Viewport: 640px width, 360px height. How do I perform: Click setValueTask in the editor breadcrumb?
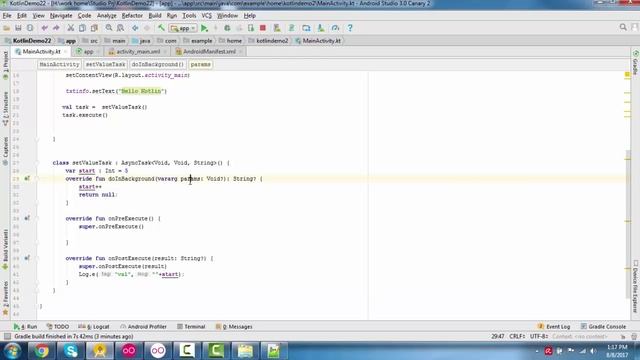pos(105,64)
